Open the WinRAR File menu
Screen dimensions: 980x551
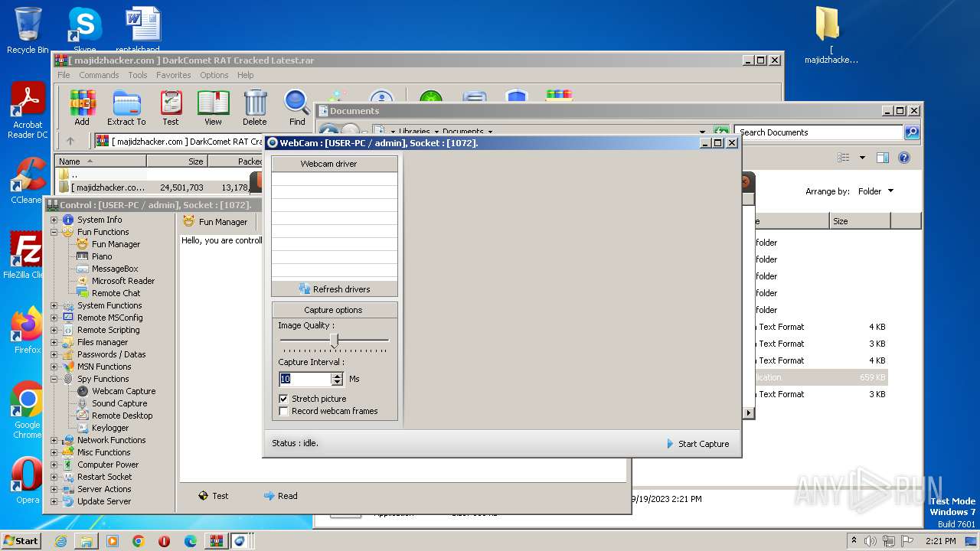[x=64, y=75]
